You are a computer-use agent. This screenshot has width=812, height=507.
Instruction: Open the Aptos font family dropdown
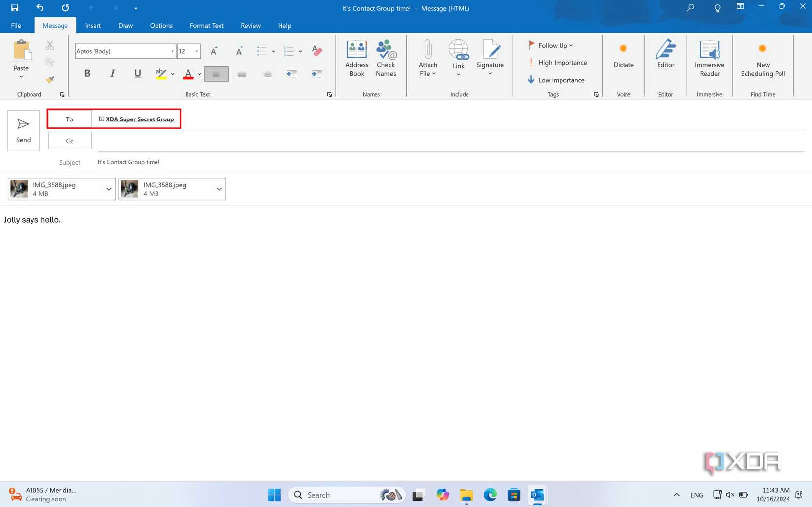click(172, 51)
